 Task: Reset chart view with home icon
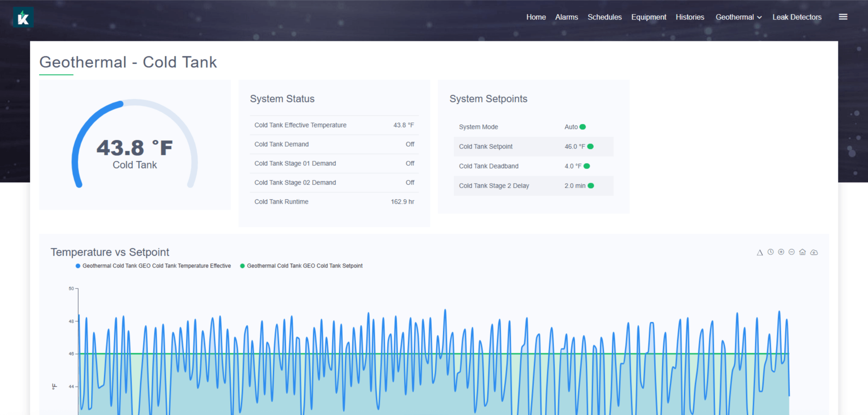pyautogui.click(x=802, y=252)
